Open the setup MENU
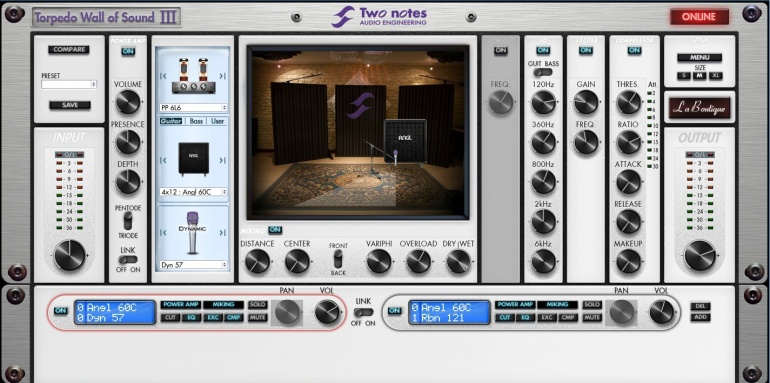Viewport: 770px width, 383px height. (699, 57)
